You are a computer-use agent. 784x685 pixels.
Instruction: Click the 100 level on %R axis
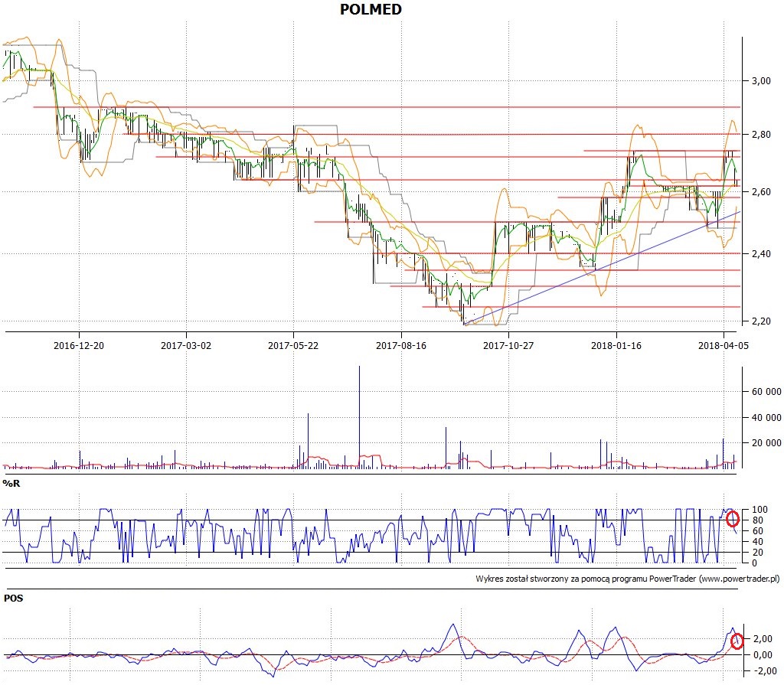point(759,510)
